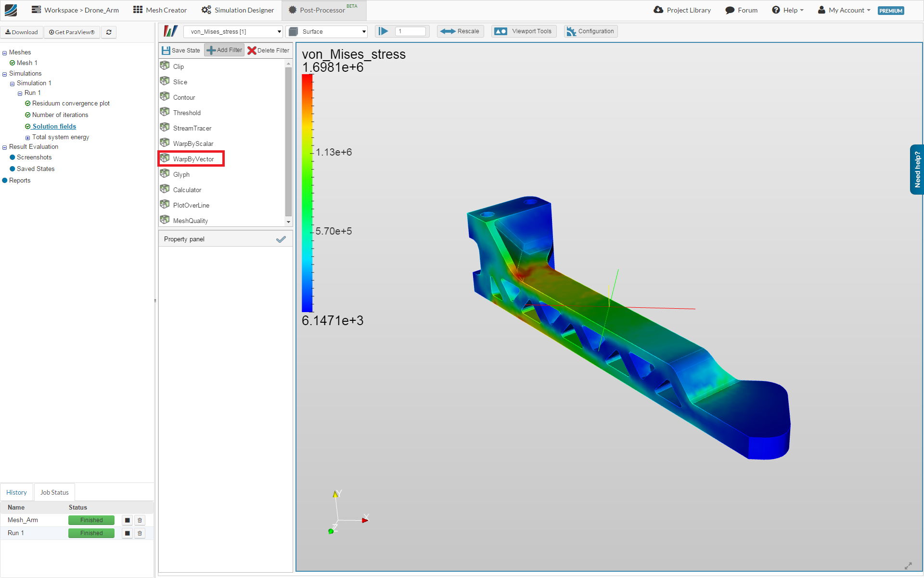The image size is (924, 578).
Task: Select the WarpByVector filter
Action: click(x=193, y=159)
